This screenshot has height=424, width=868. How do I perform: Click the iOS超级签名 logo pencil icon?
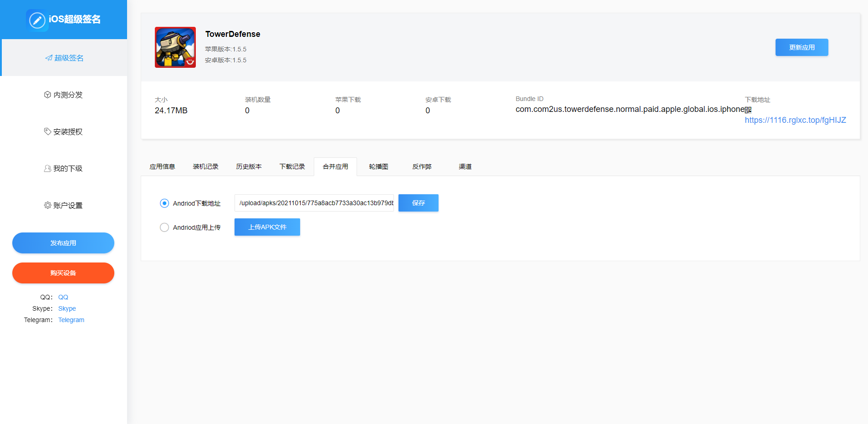[37, 20]
